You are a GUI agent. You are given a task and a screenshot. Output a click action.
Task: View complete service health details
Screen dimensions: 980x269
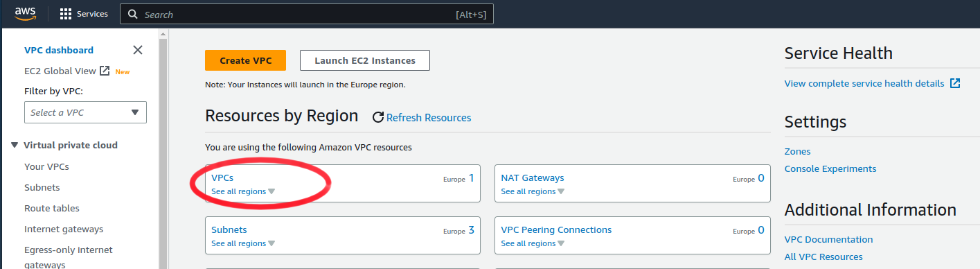864,83
